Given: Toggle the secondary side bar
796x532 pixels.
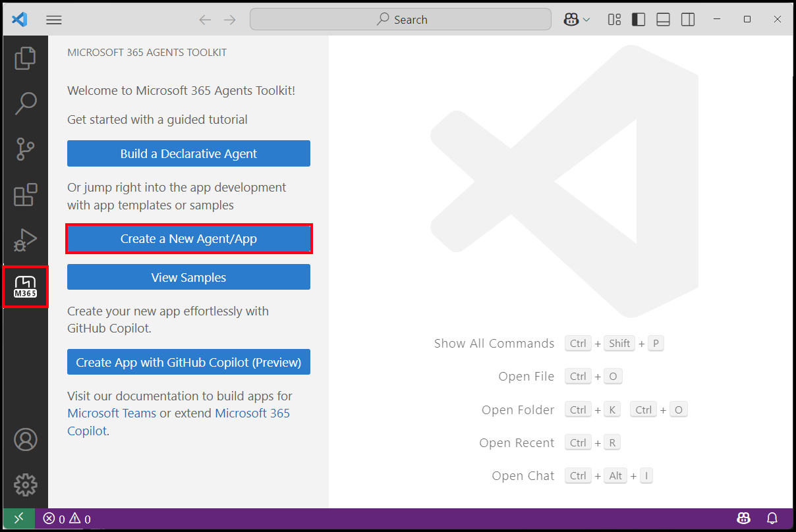Looking at the screenshot, I should 688,20.
